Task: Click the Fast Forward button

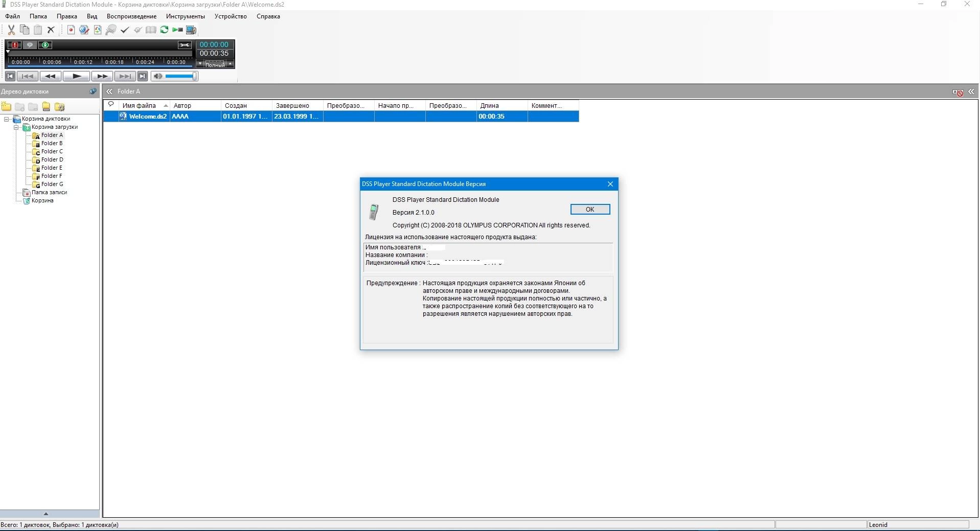Action: click(102, 76)
